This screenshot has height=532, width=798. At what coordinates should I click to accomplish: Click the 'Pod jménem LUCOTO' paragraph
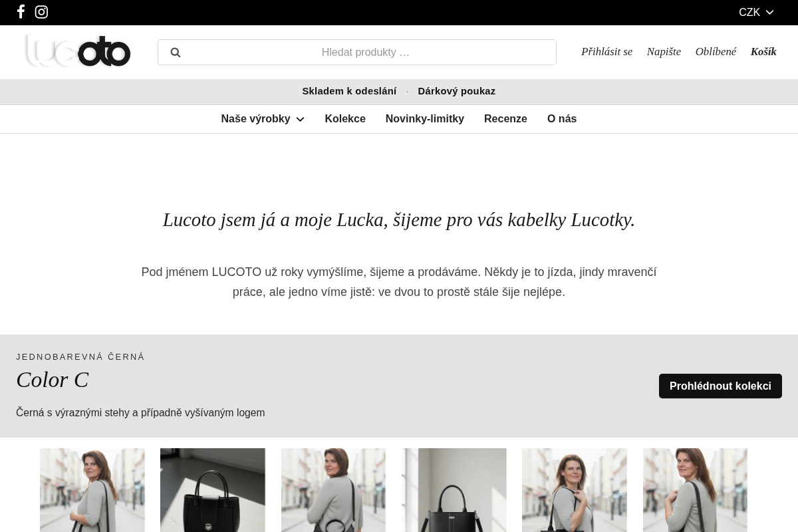[399, 282]
